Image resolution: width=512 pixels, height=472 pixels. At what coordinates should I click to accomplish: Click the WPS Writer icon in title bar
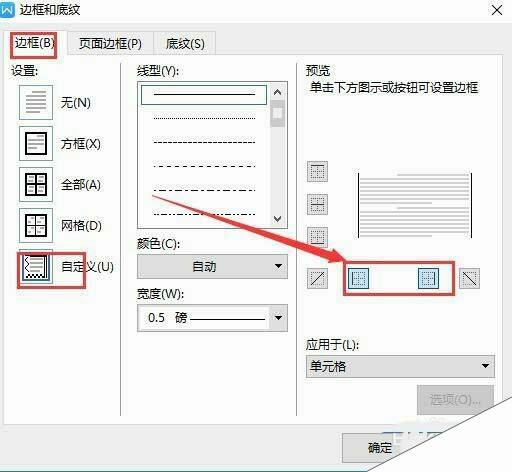(7, 10)
